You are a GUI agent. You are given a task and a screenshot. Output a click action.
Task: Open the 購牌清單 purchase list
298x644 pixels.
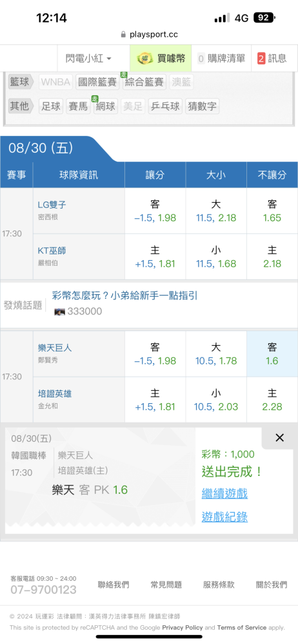221,59
